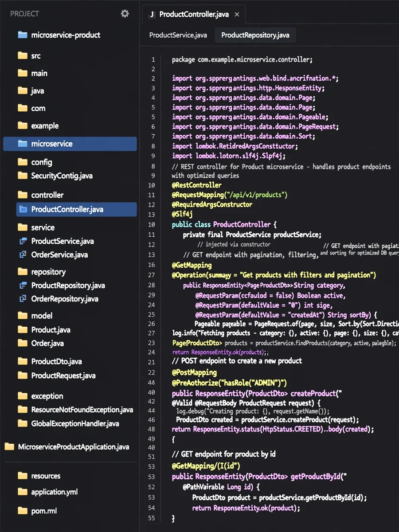Select the src folder label
Image resolution: width=399 pixels, height=532 pixels.
coord(36,56)
